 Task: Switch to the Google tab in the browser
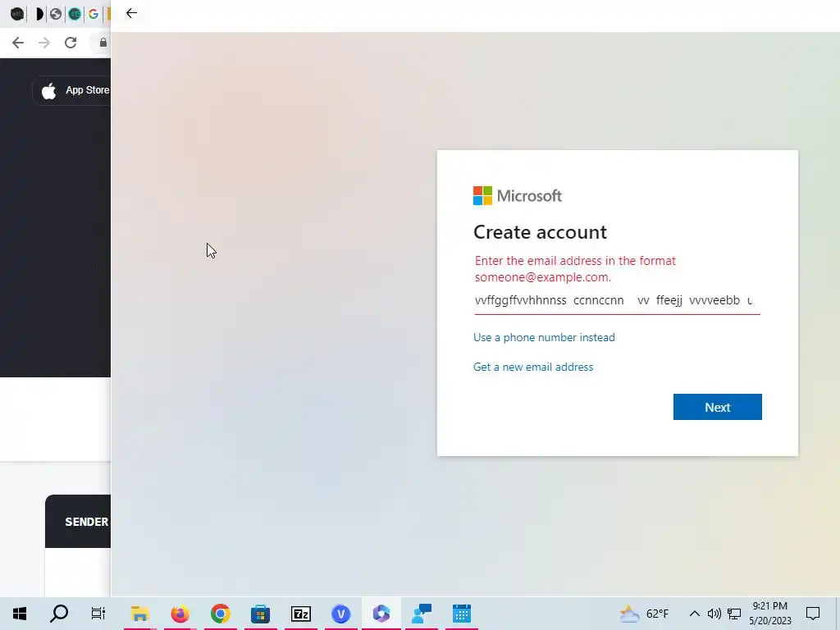pos(94,14)
